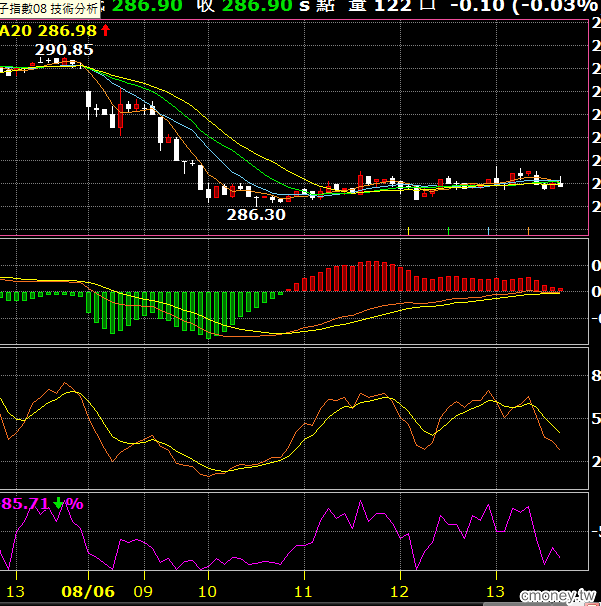Click the 290.85 high price label
Screen dimensions: 601x606
64,49
